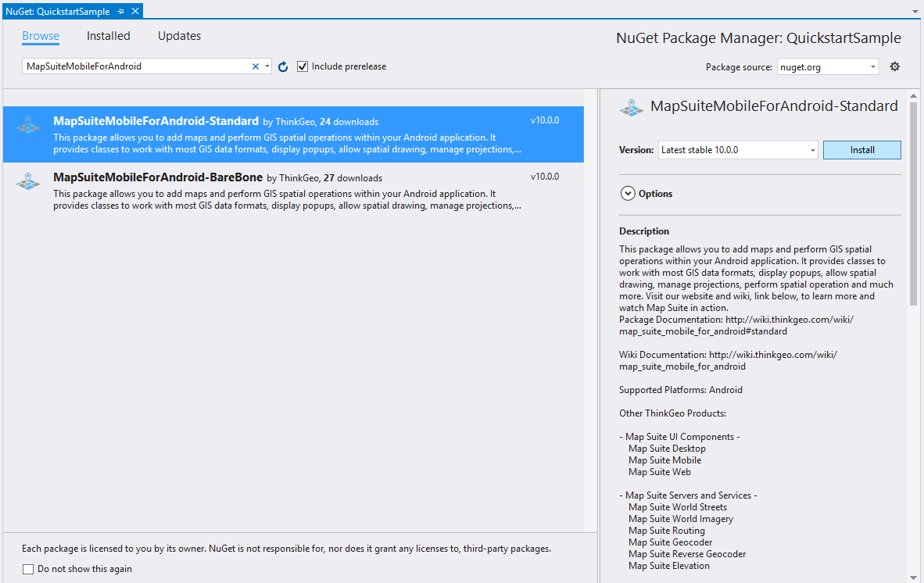Select MapSuiteMobileForAndroid-Standard package row
The height and width of the screenshot is (583, 924).
[293, 134]
